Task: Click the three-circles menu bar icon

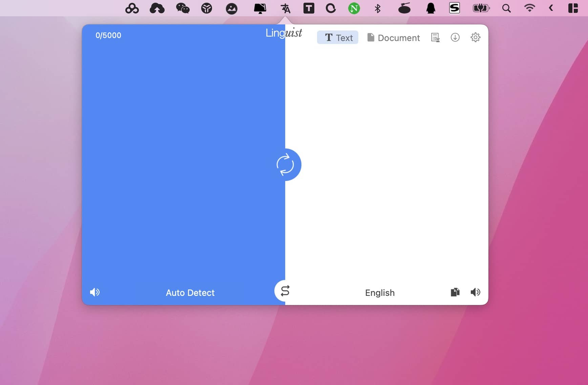Action: [132, 8]
